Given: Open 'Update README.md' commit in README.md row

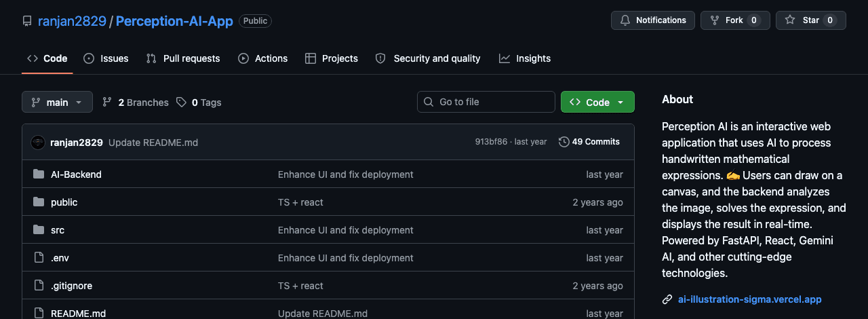Looking at the screenshot, I should [323, 314].
